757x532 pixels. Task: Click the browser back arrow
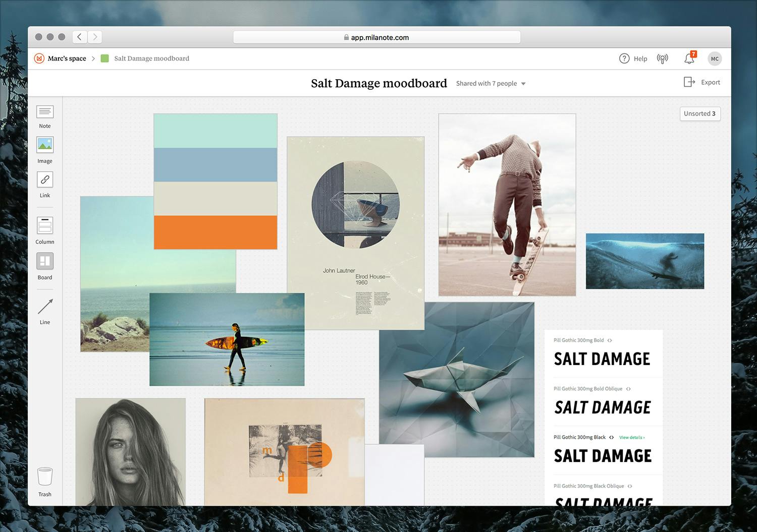pos(79,37)
